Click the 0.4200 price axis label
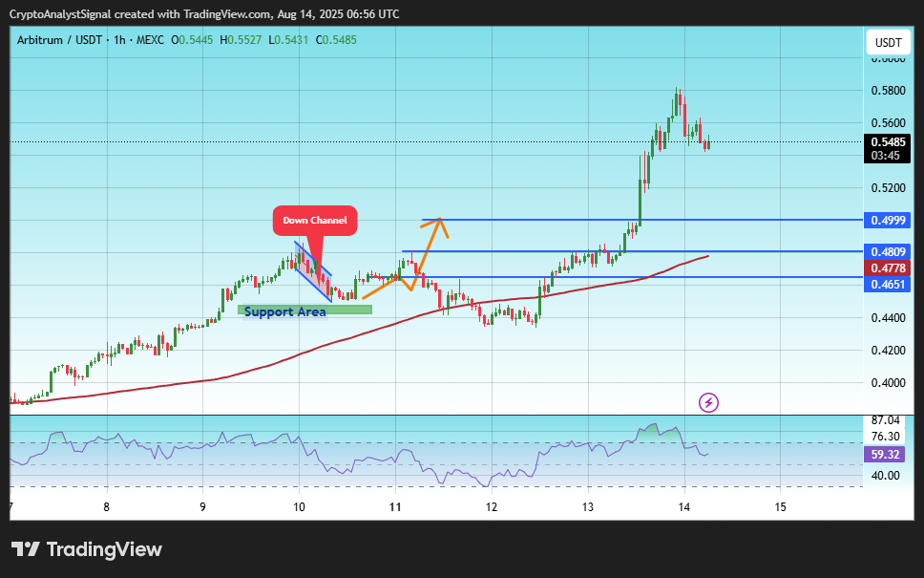Image resolution: width=924 pixels, height=578 pixels. [x=888, y=351]
